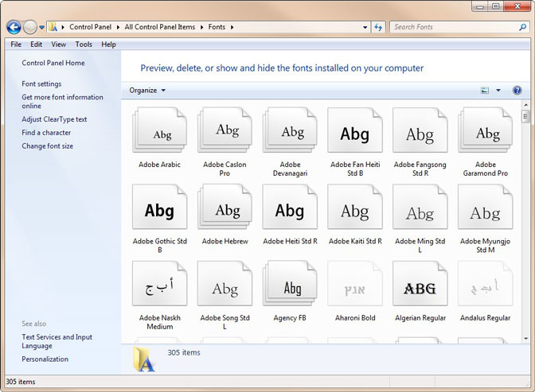The image size is (535, 392).
Task: Select the Adobe Song Std L icon
Action: point(225,283)
